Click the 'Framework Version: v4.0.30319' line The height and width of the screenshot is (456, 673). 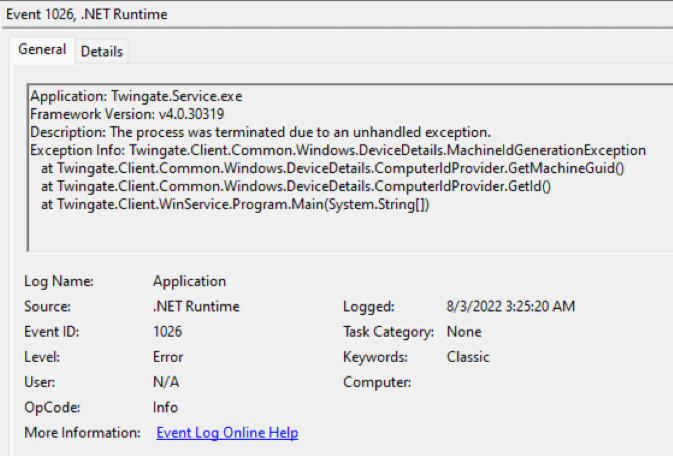(x=127, y=114)
